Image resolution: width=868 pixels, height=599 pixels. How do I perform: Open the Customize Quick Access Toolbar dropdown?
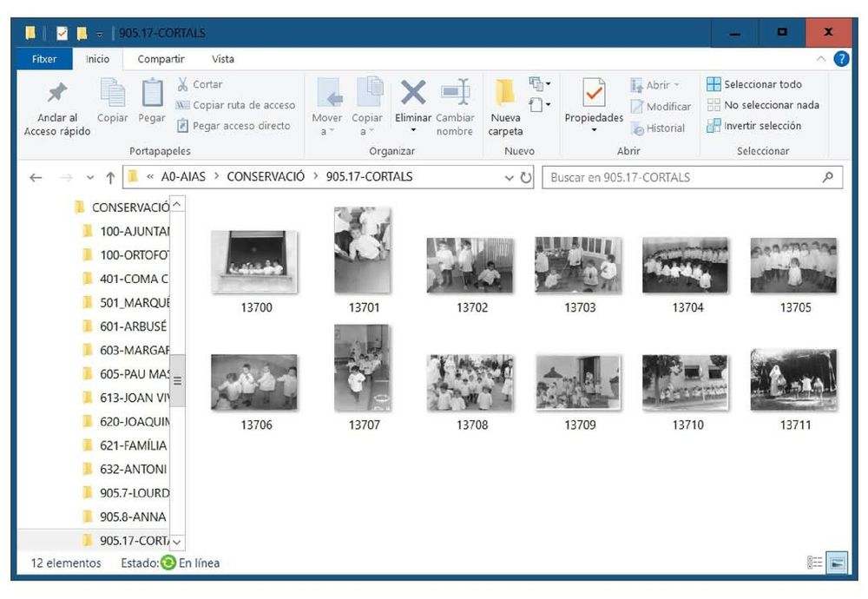coord(100,35)
